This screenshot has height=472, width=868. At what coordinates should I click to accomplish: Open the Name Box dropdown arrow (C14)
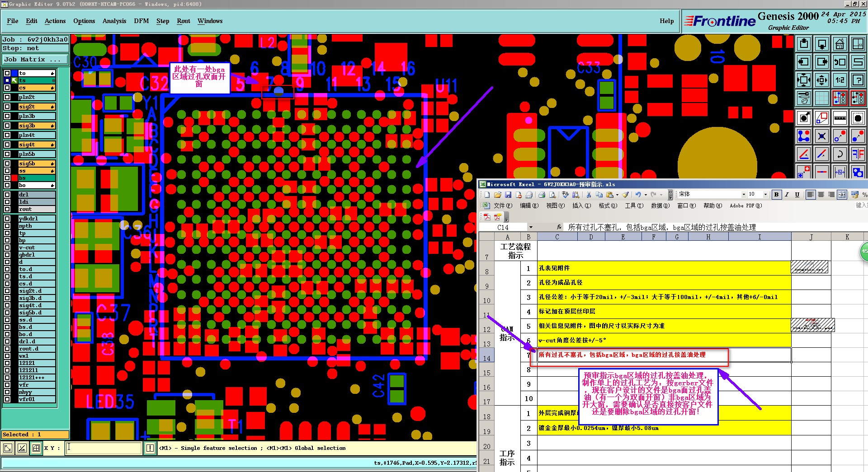tap(531, 227)
